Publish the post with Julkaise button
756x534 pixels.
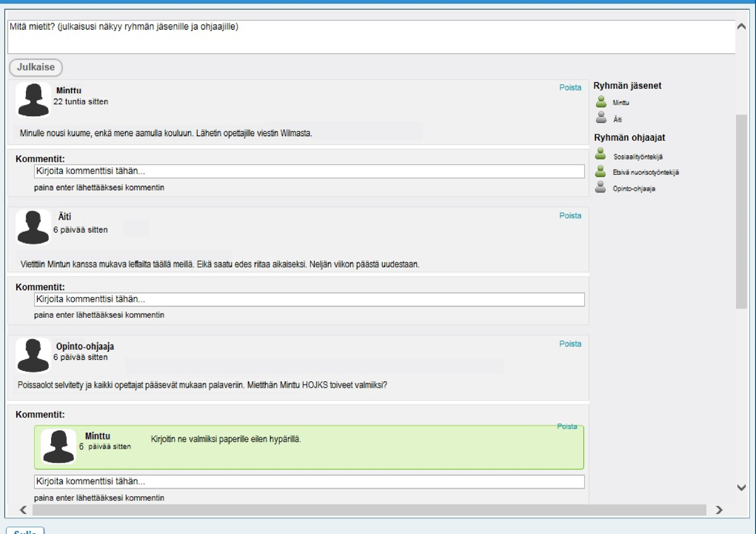[x=36, y=67]
